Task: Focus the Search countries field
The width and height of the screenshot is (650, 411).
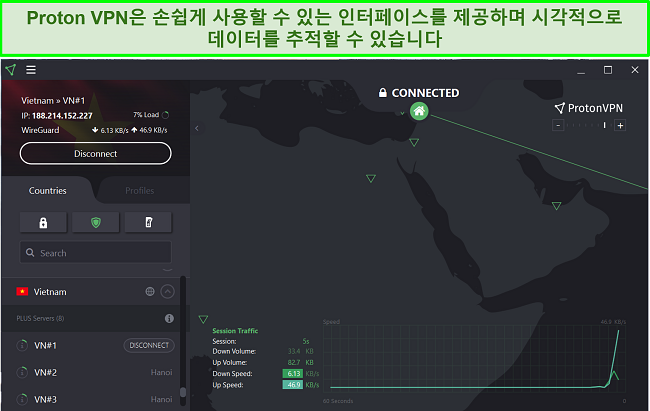Action: click(95, 253)
